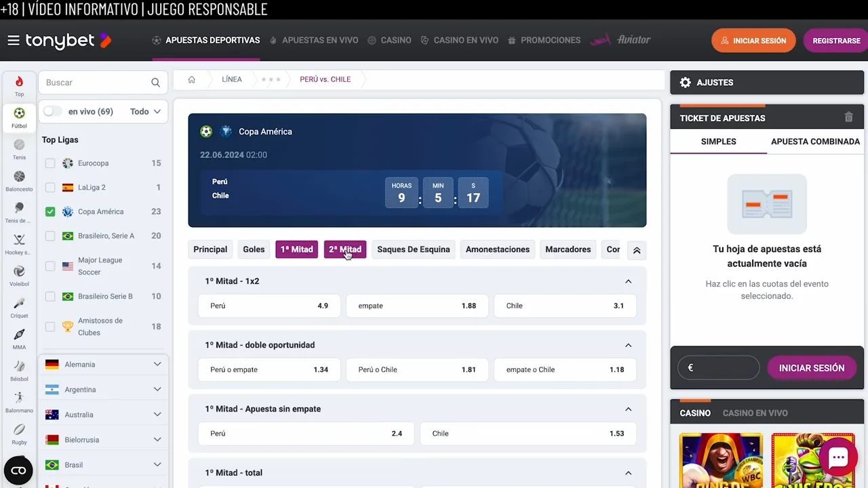The height and width of the screenshot is (488, 868).
Task: Clear bet ticket with trash icon
Action: tap(848, 117)
